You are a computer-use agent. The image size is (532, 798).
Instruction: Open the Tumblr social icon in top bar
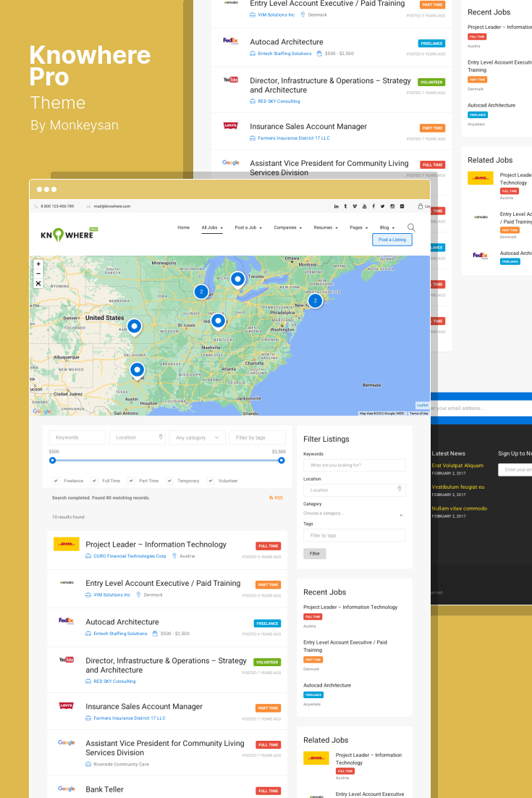point(345,206)
